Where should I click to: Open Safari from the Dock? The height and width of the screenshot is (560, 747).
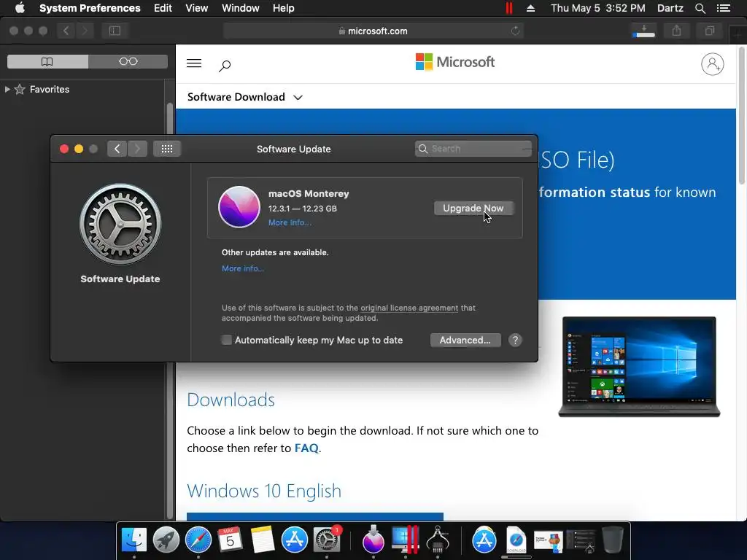pos(198,540)
